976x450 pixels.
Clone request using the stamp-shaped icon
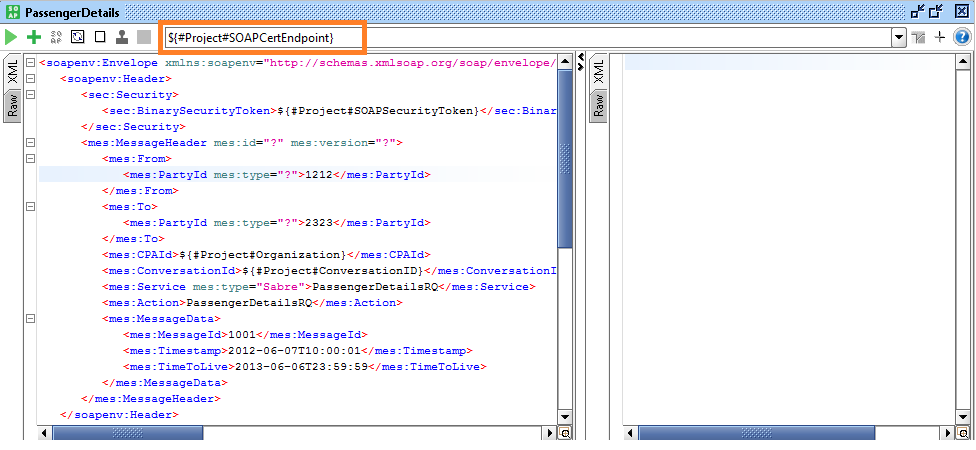(x=122, y=37)
